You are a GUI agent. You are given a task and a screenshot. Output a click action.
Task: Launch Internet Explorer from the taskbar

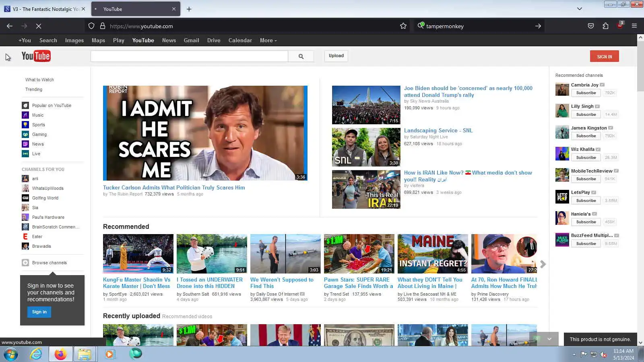36,354
